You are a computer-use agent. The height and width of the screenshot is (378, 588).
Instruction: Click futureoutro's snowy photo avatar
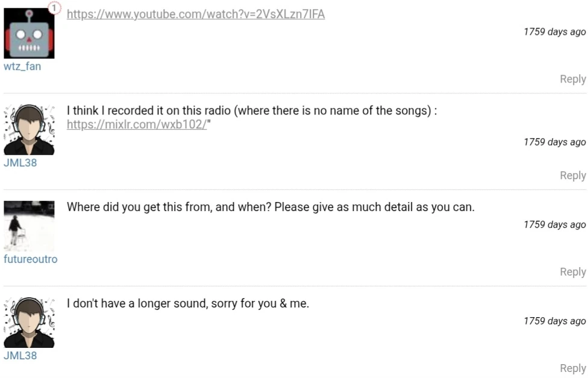pos(28,226)
